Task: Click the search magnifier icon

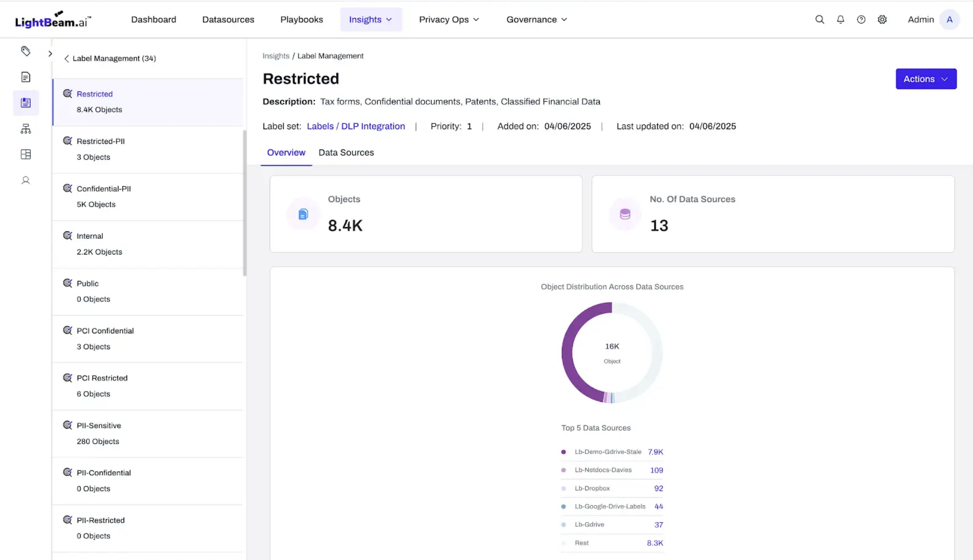Action: click(819, 20)
